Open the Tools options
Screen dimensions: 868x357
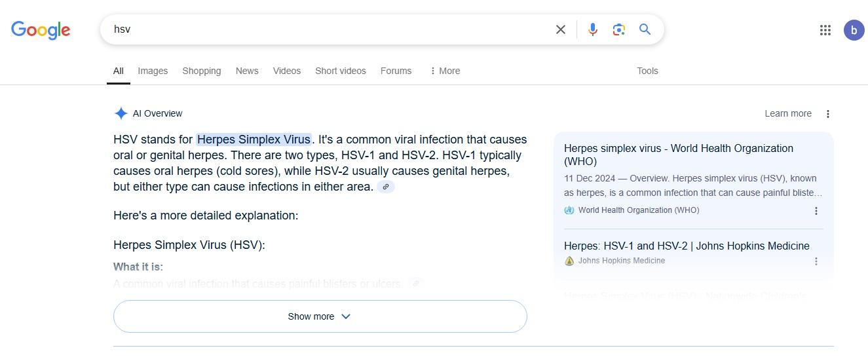[x=647, y=71]
